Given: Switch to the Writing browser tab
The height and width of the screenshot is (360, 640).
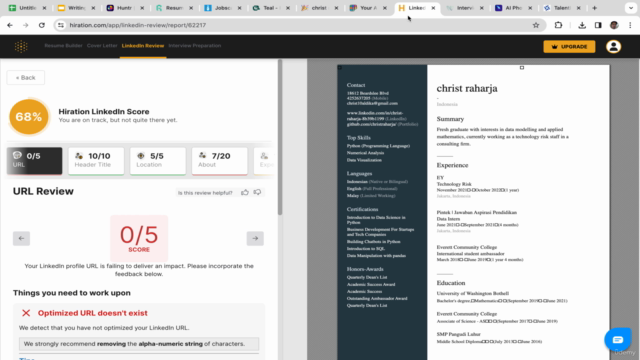Looking at the screenshot, I should [x=76, y=8].
